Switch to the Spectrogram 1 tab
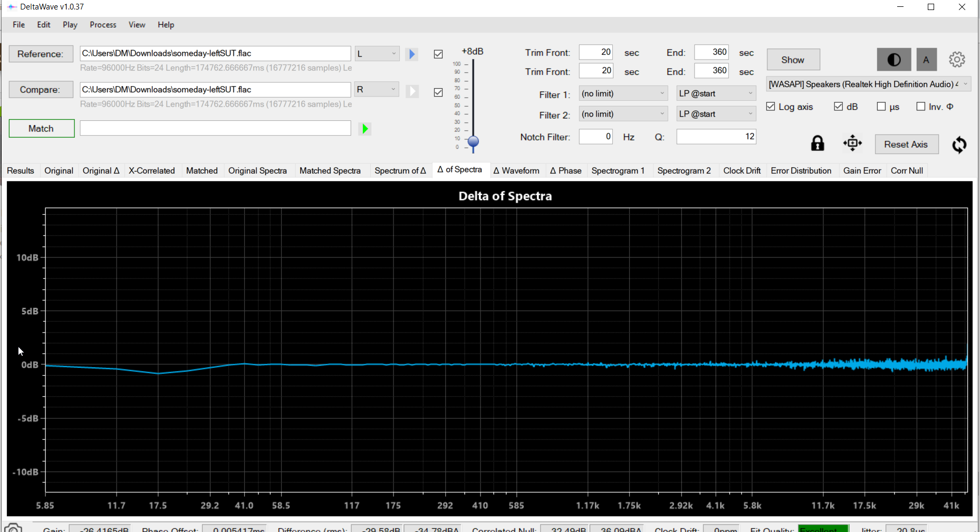Image resolution: width=980 pixels, height=532 pixels. 618,170
